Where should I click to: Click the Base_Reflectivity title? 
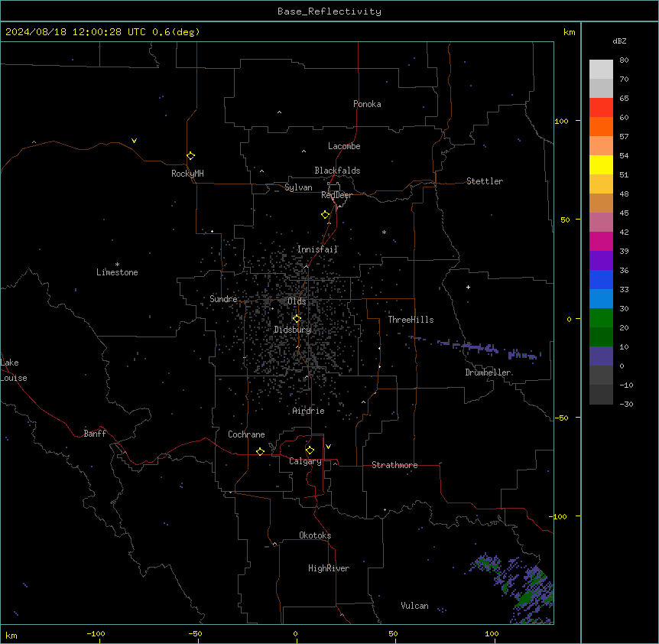tap(329, 11)
